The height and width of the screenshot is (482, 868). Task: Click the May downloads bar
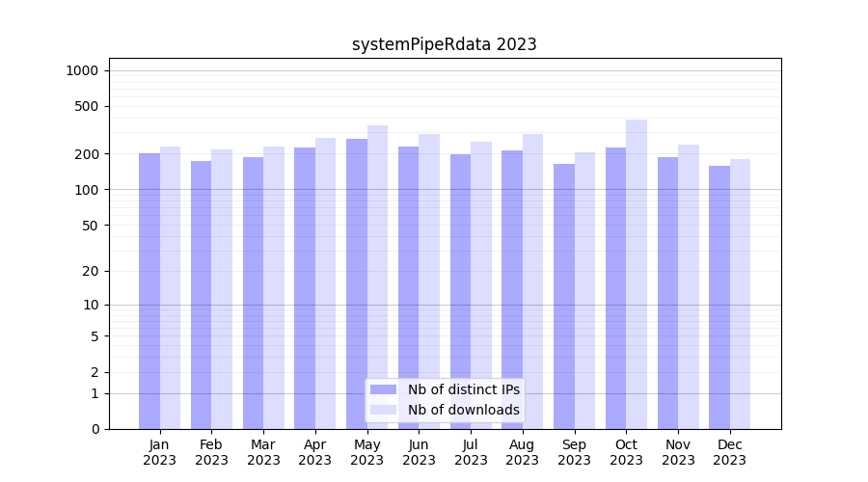(x=377, y=278)
